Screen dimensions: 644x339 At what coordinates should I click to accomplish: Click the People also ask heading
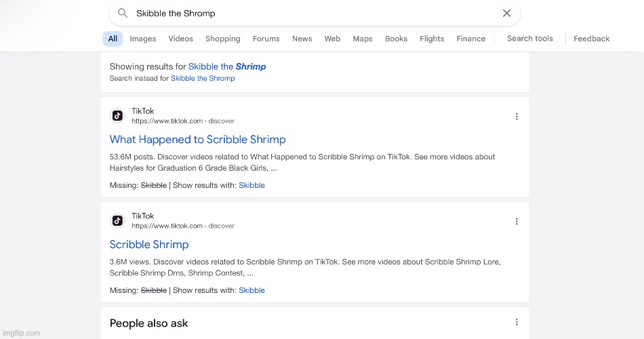point(148,323)
